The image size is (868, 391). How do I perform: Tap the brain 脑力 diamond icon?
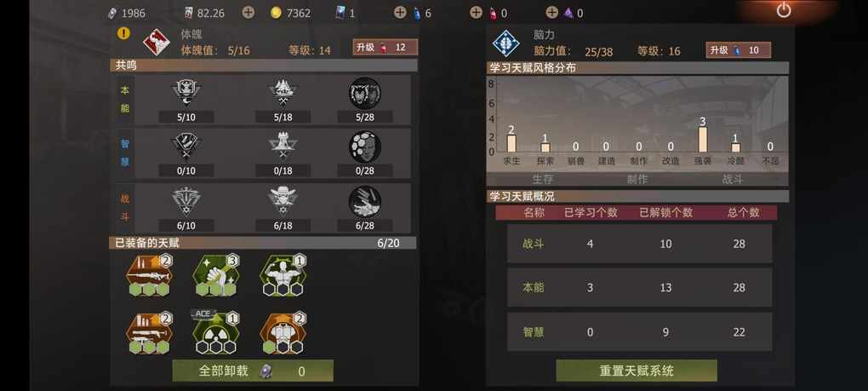point(506,43)
